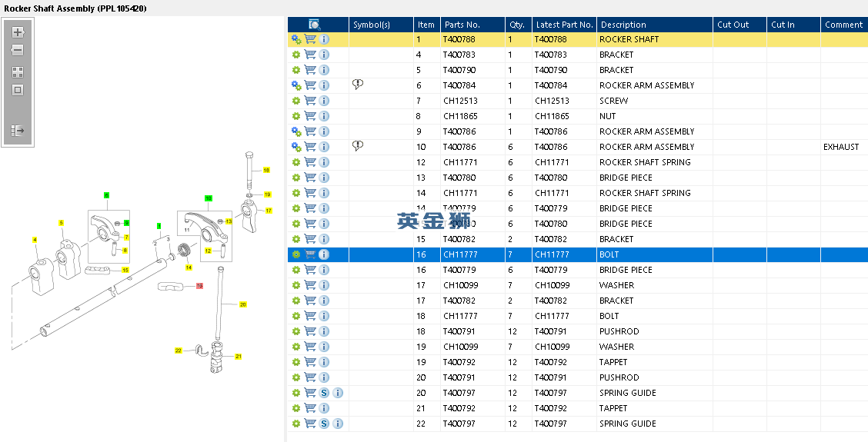Click red callout 13 in the diagram
Viewport: 868px width, 442px height.
click(x=199, y=286)
